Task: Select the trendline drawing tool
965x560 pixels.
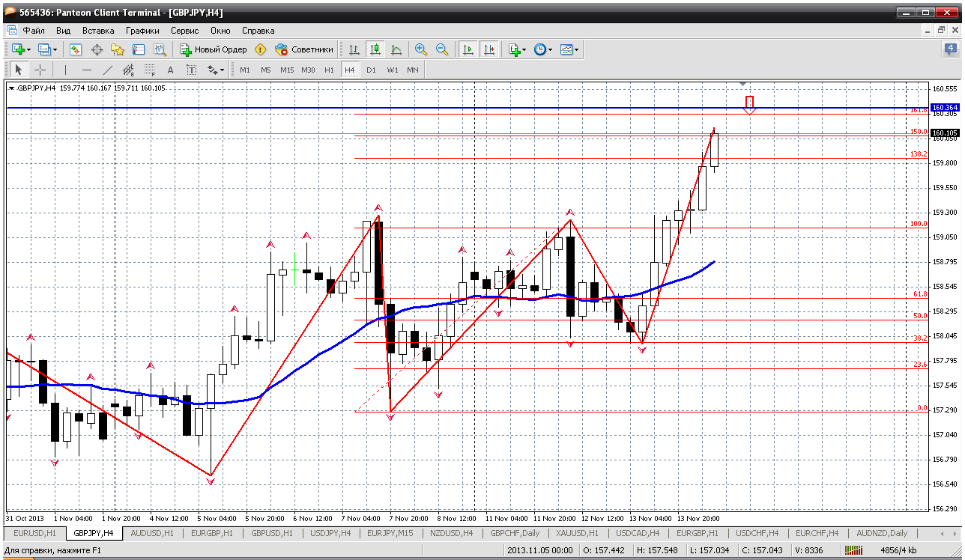Action: [108, 70]
